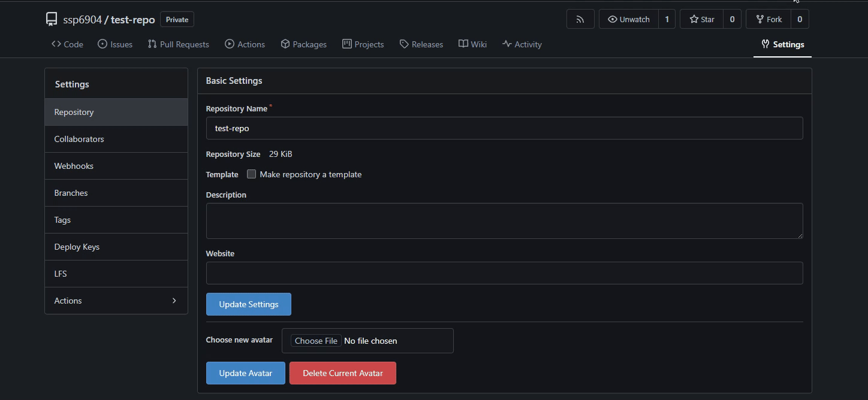Click the ssp6904 owner link
868x400 pixels.
[82, 20]
